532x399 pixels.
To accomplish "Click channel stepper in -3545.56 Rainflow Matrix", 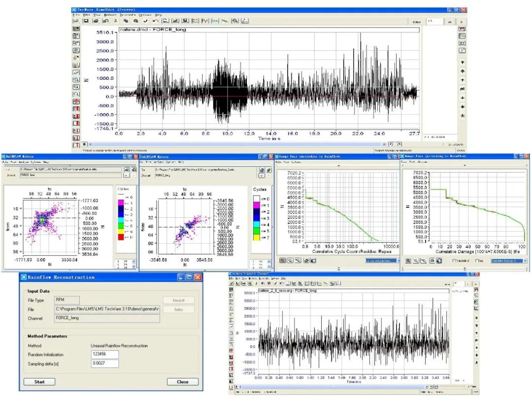I will point(262,175).
